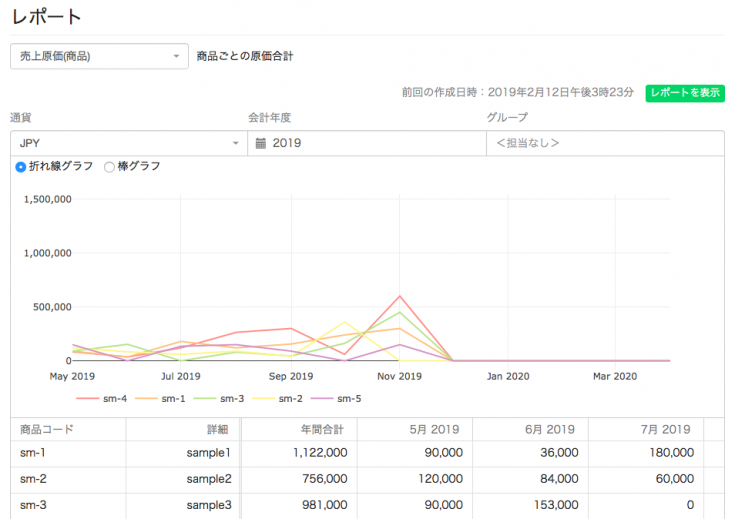Toggle the sm-4 series in chart legend
This screenshot has height=519, width=735.
(102, 399)
